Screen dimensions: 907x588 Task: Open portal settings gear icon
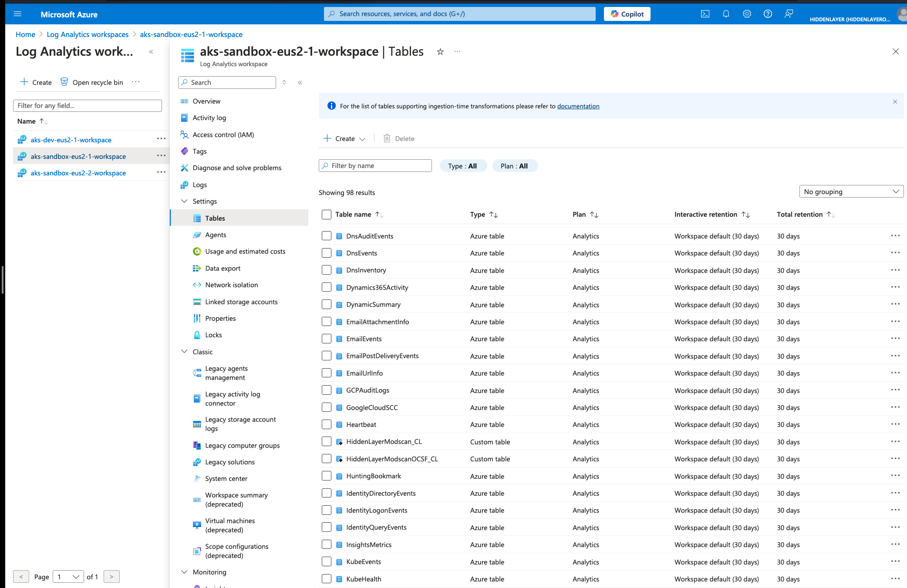(747, 14)
